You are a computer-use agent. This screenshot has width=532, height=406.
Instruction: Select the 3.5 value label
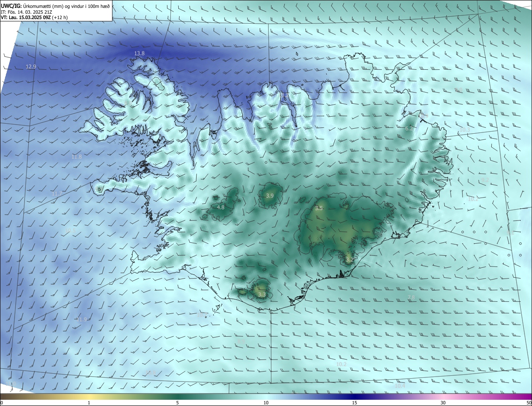pyautogui.click(x=319, y=208)
